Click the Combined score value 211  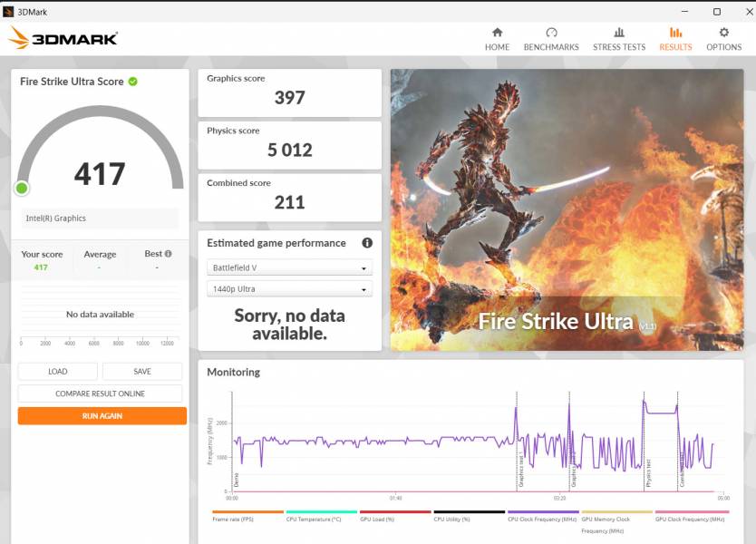(290, 202)
